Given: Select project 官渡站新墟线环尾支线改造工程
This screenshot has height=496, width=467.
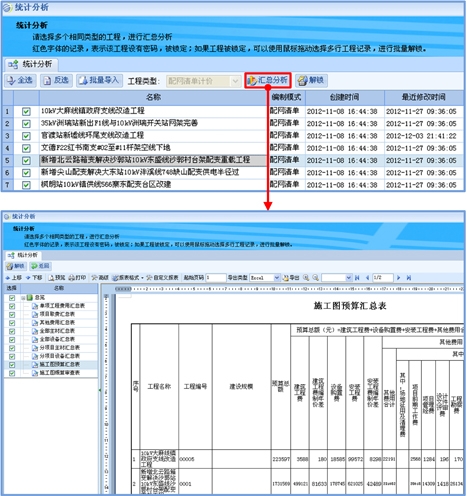Looking at the screenshot, I should tap(92, 136).
